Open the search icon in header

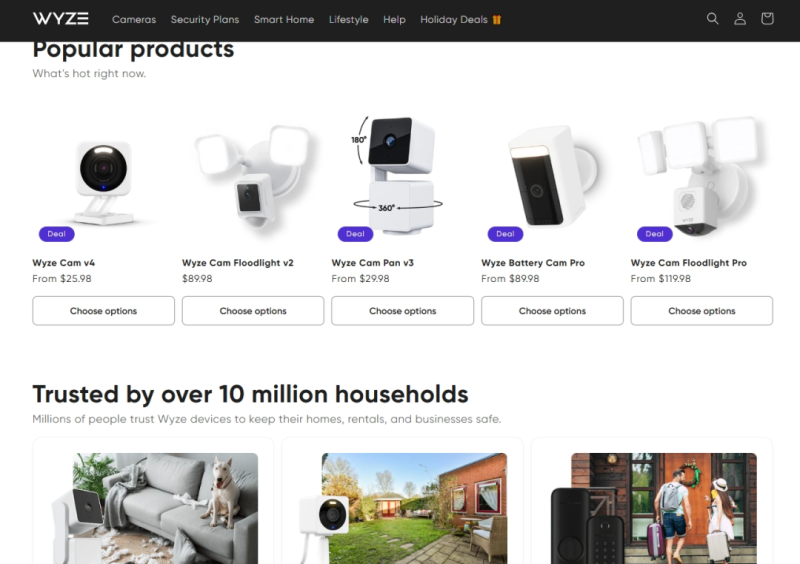[x=712, y=19]
